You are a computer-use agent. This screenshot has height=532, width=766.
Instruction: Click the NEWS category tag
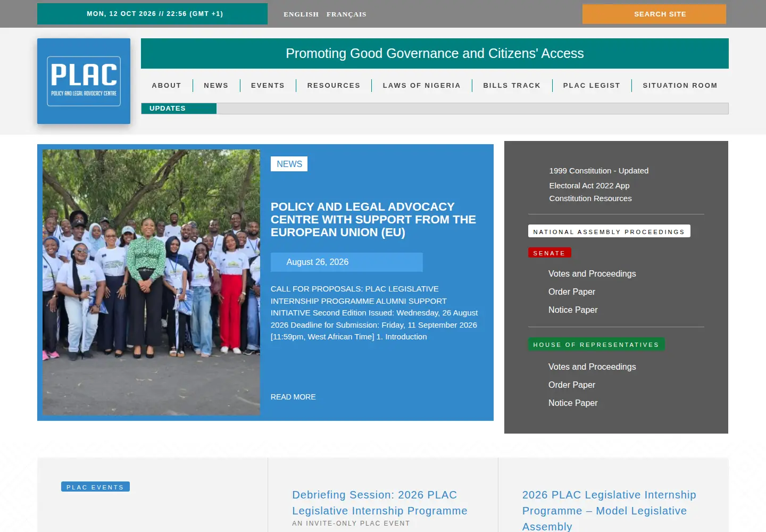point(289,164)
